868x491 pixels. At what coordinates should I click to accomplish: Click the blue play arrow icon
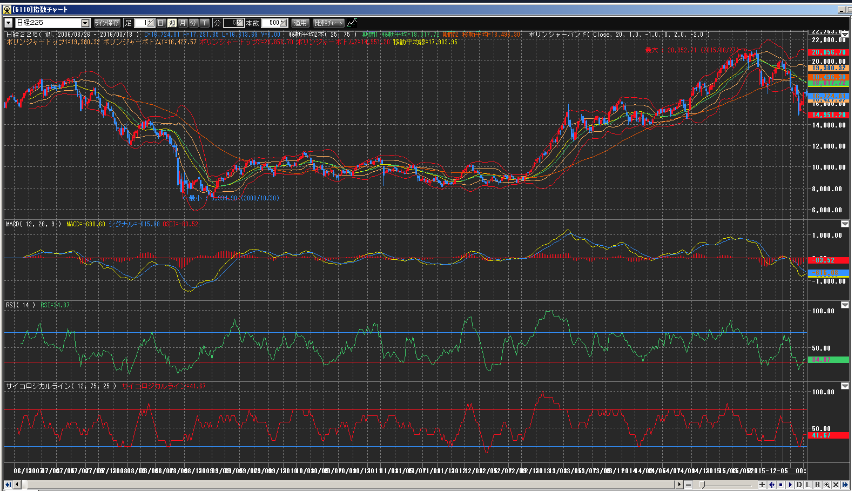click(x=790, y=485)
